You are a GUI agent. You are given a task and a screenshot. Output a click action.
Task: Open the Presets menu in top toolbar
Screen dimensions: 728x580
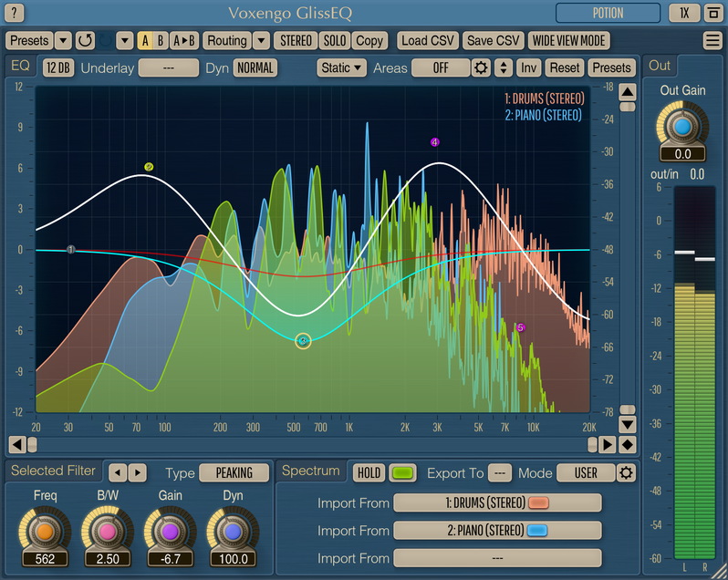pos(29,41)
